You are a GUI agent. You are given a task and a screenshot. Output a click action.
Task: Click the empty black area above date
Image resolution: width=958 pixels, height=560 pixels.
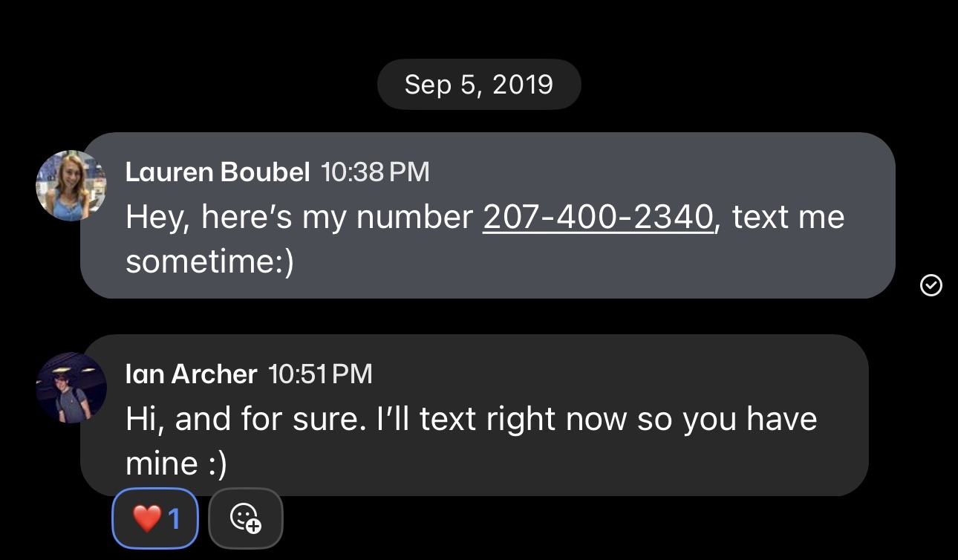coord(479,28)
